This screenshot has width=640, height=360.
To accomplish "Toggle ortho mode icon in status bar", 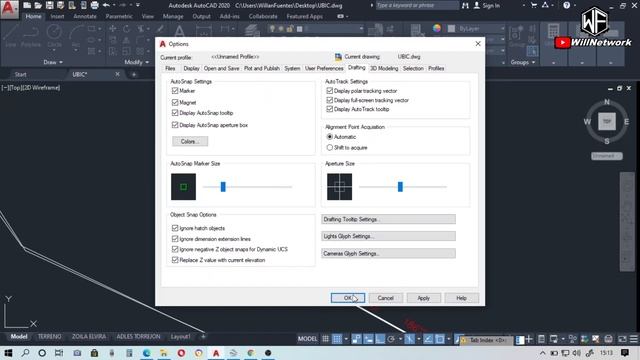I will pyautogui.click(x=380, y=339).
